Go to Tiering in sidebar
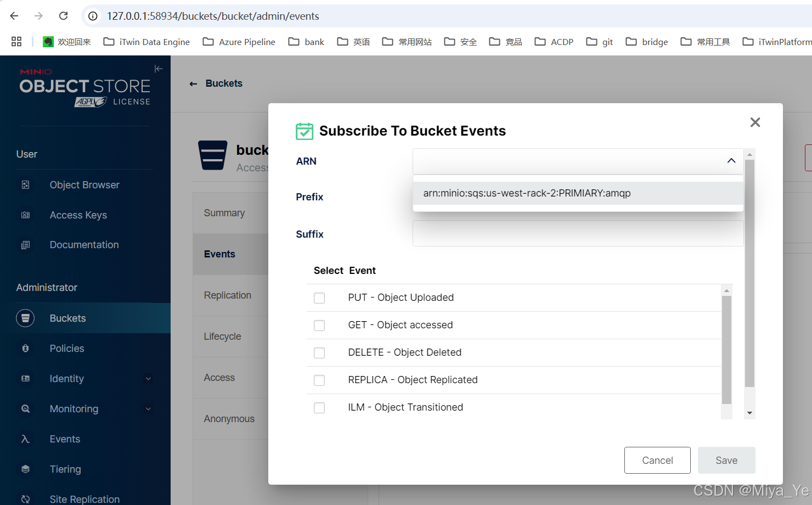The height and width of the screenshot is (505, 812). pos(65,469)
